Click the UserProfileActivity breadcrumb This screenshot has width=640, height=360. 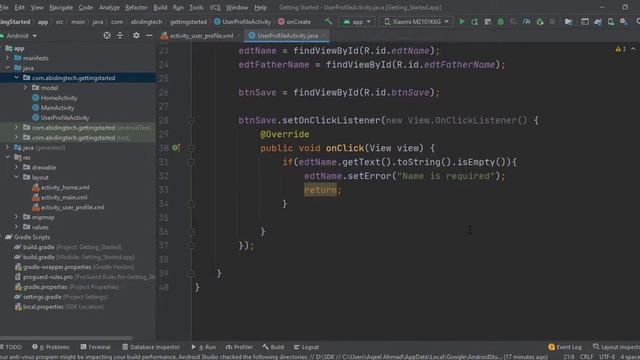click(242, 22)
